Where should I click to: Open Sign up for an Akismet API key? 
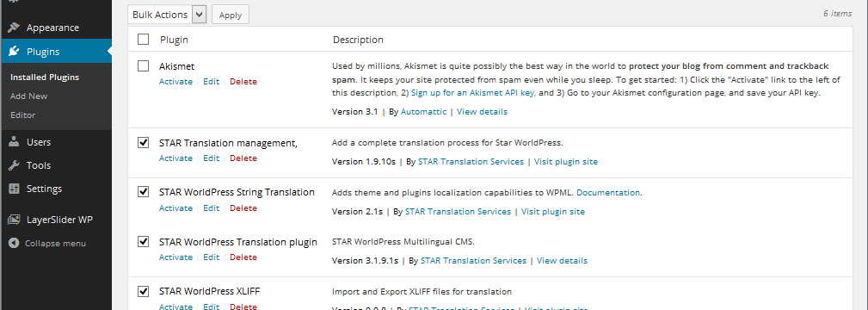pyautogui.click(x=473, y=93)
